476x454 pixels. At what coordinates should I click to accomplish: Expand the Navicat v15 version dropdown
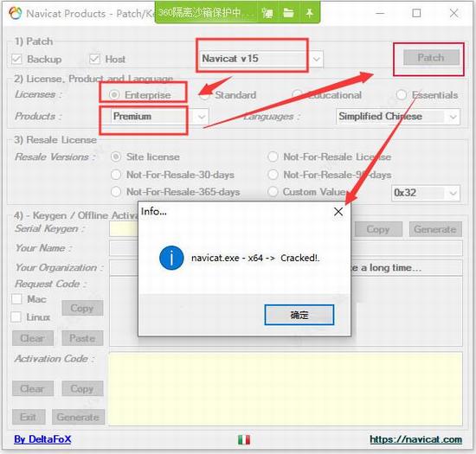(316, 59)
